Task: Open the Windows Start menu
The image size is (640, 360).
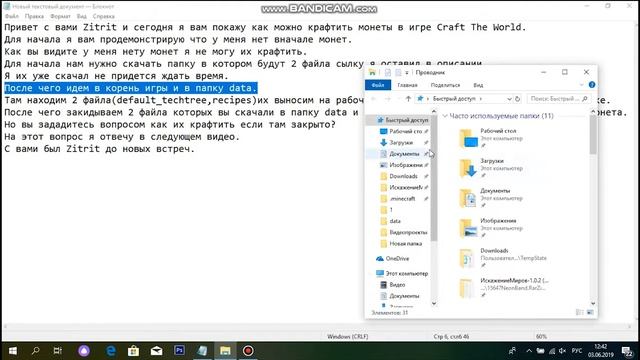Action: pos(13,351)
